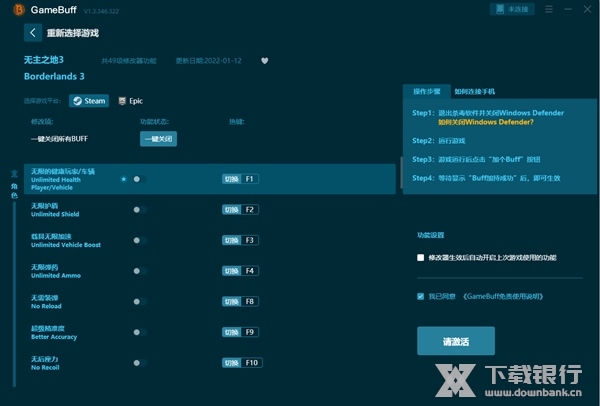Uncheck the 我已同意 agreement checkbox

pyautogui.click(x=421, y=296)
